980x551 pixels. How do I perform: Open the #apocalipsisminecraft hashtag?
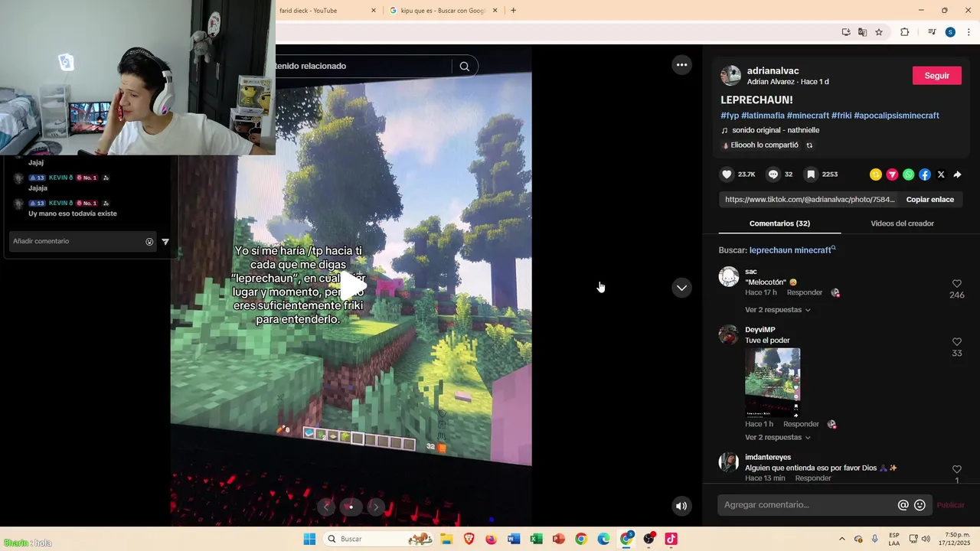[897, 116]
